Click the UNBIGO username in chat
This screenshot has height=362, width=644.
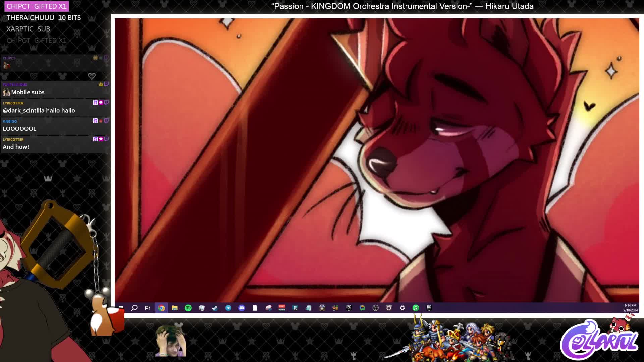[x=10, y=121]
